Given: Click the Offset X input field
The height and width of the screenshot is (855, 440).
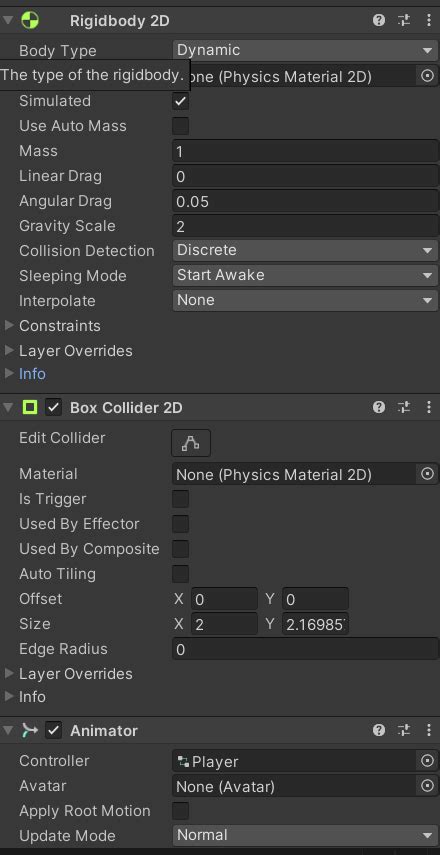Looking at the screenshot, I should click(224, 599).
